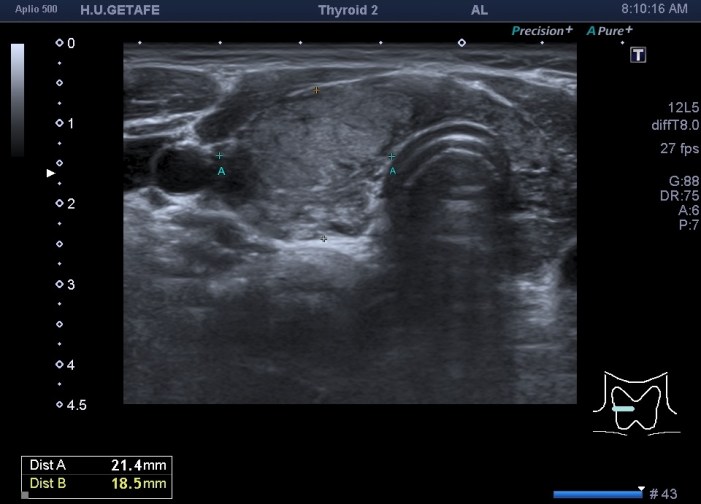This screenshot has width=701, height=504.
Task: Click the diffT8.0 frequency setting
Action: click(x=674, y=124)
